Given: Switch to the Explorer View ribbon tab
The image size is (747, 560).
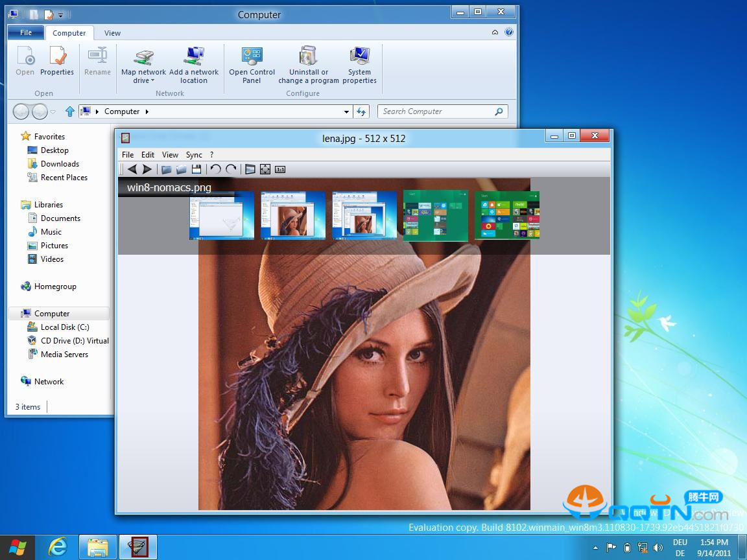Looking at the screenshot, I should pos(112,33).
